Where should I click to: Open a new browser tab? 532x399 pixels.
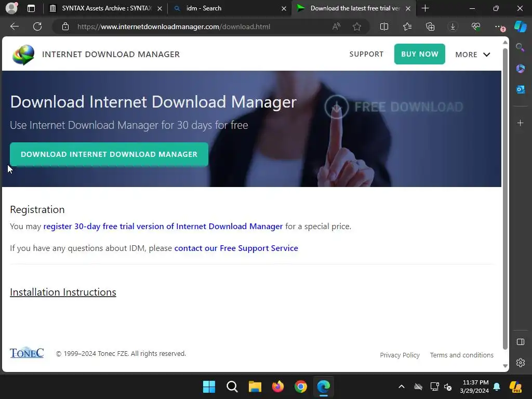coord(425,8)
